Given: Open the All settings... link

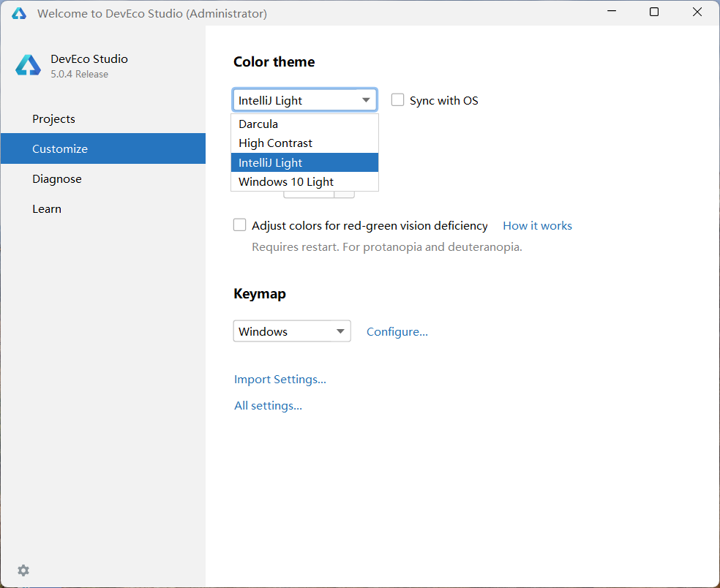Looking at the screenshot, I should (x=268, y=406).
